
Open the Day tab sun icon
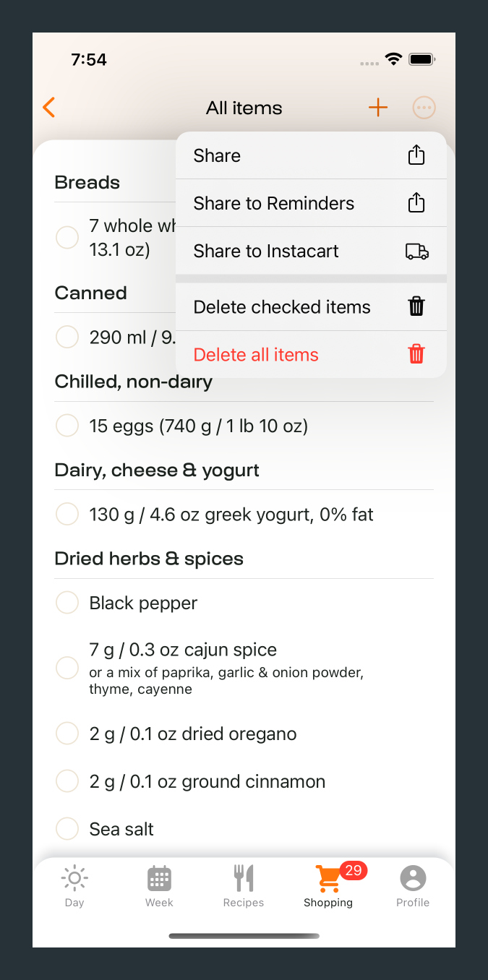[74, 885]
